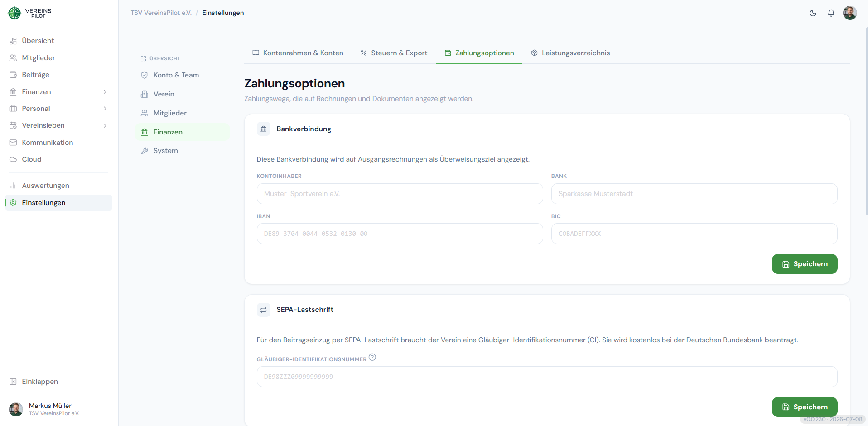Open the Leistungsverzeichnis tab
The width and height of the screenshot is (868, 426).
pyautogui.click(x=570, y=53)
